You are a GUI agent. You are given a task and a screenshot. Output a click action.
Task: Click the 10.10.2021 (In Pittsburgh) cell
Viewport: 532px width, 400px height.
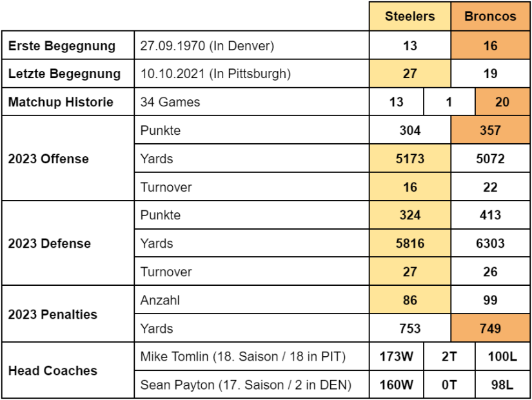(251, 74)
